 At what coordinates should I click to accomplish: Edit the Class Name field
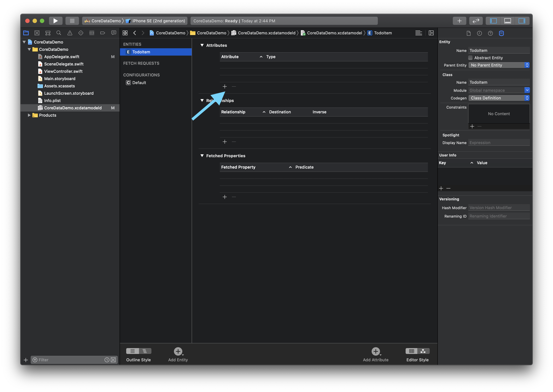[499, 82]
